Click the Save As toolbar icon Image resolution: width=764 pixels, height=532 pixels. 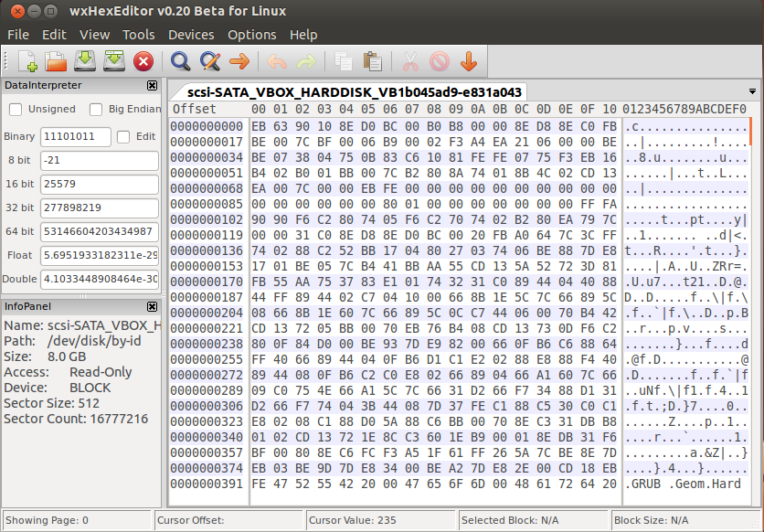(114, 61)
